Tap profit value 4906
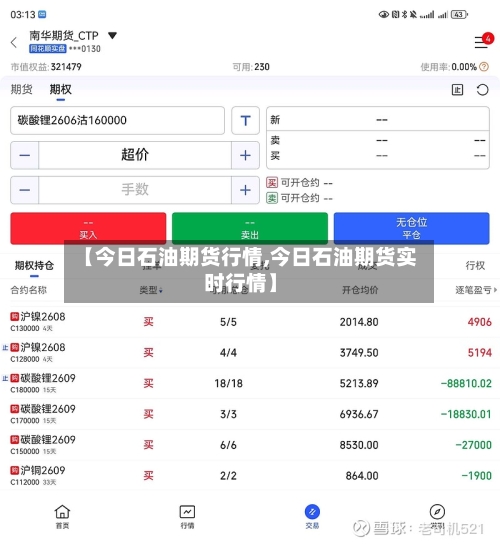This screenshot has width=500, height=544. [480, 322]
